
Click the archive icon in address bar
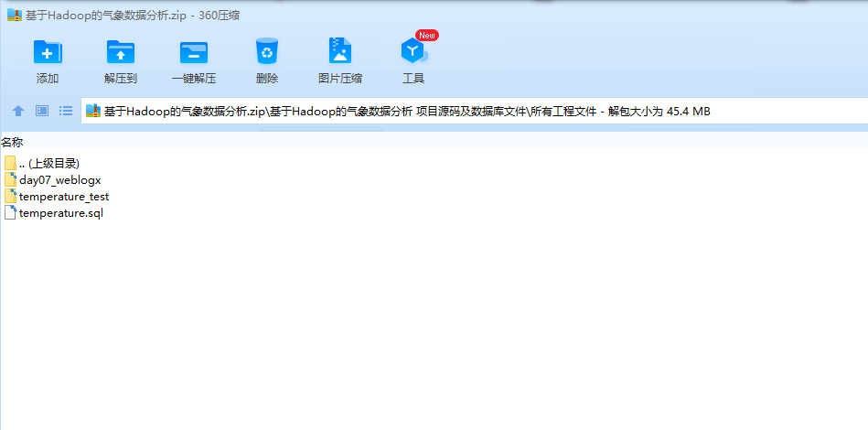(x=93, y=112)
